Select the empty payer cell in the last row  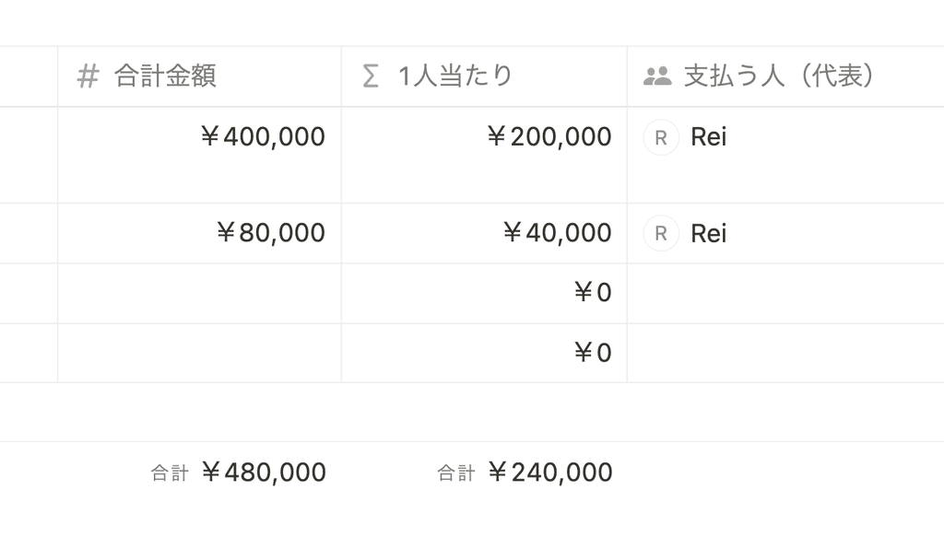785,353
